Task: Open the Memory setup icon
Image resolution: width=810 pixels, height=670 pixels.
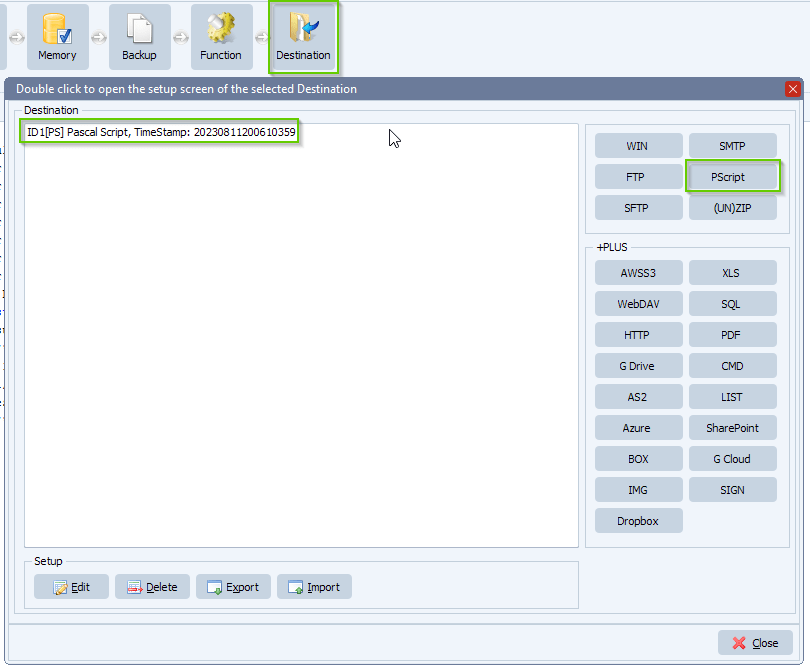Action: point(57,30)
